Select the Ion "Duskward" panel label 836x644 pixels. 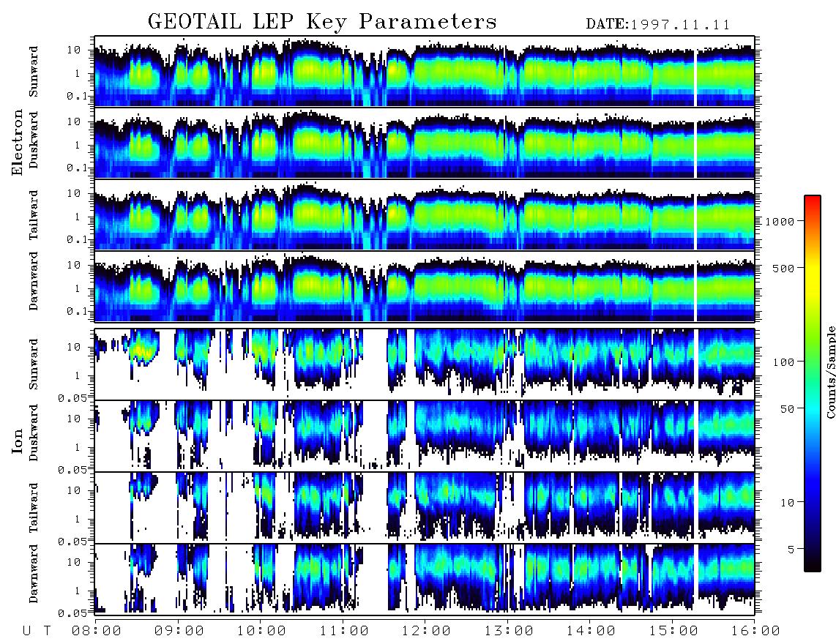click(34, 433)
